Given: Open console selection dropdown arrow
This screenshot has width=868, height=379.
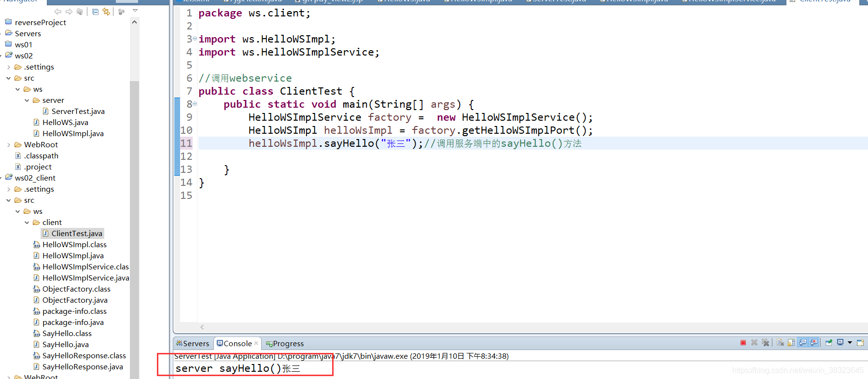Looking at the screenshot, I should (x=850, y=343).
